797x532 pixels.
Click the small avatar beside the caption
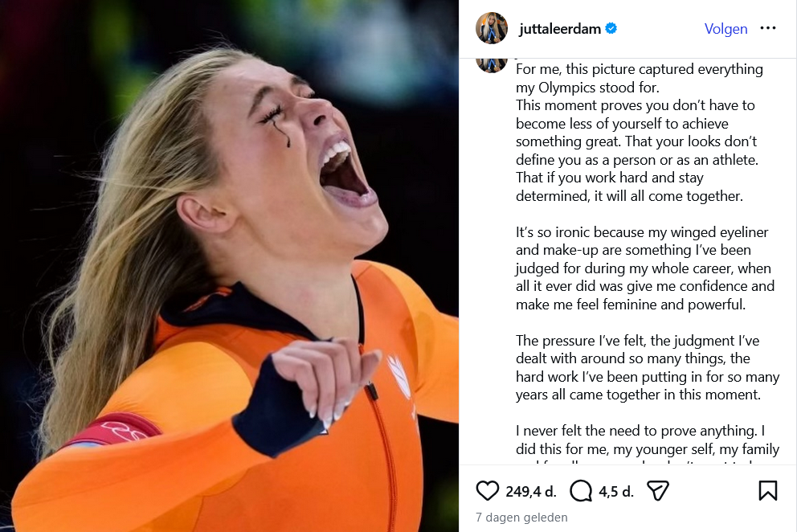coord(492,65)
